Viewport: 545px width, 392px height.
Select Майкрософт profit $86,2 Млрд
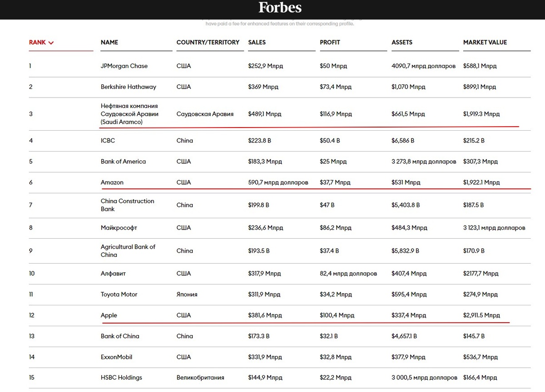336,228
